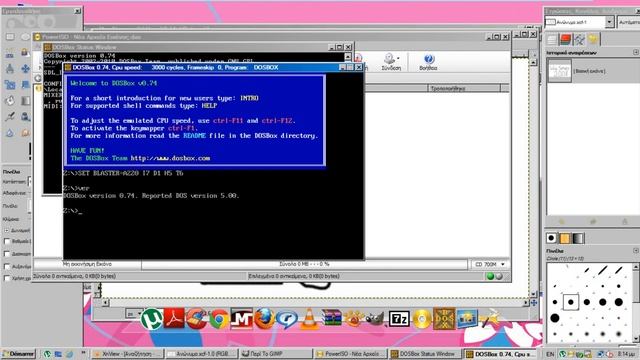Open PowerISO gold disc dock icon
640x360 pixels.
coord(422,318)
